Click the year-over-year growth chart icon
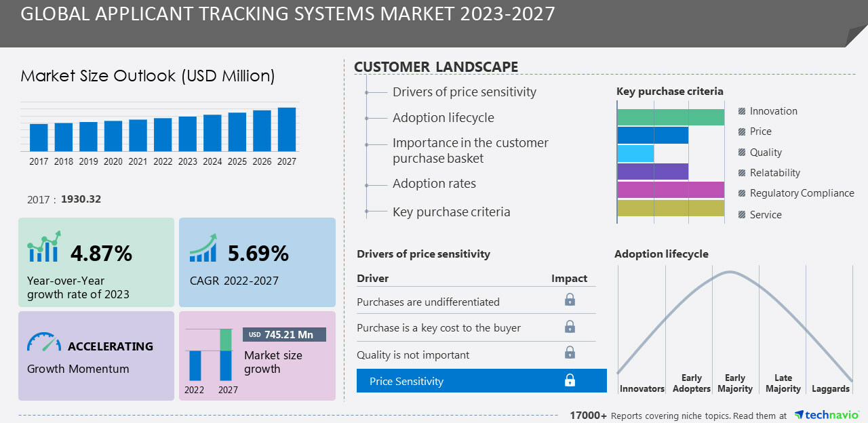 (44, 247)
